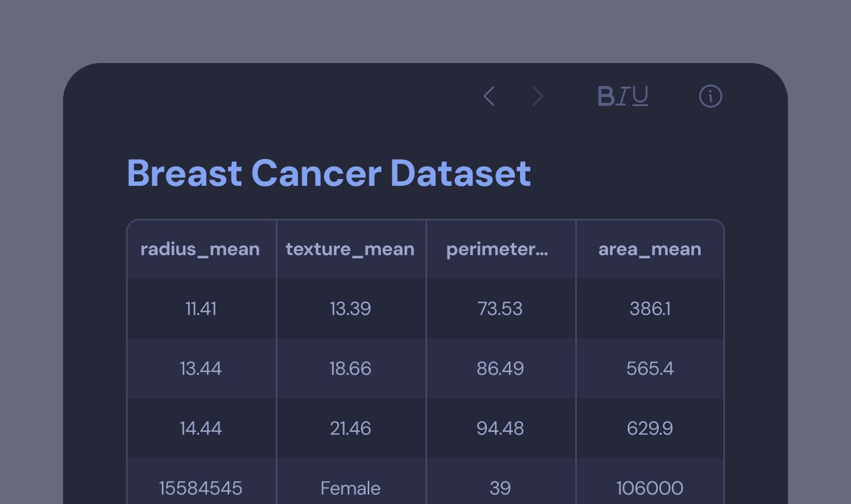Click the radius_mean cell 13.44
This screenshot has height=504, width=851.
pos(201,369)
